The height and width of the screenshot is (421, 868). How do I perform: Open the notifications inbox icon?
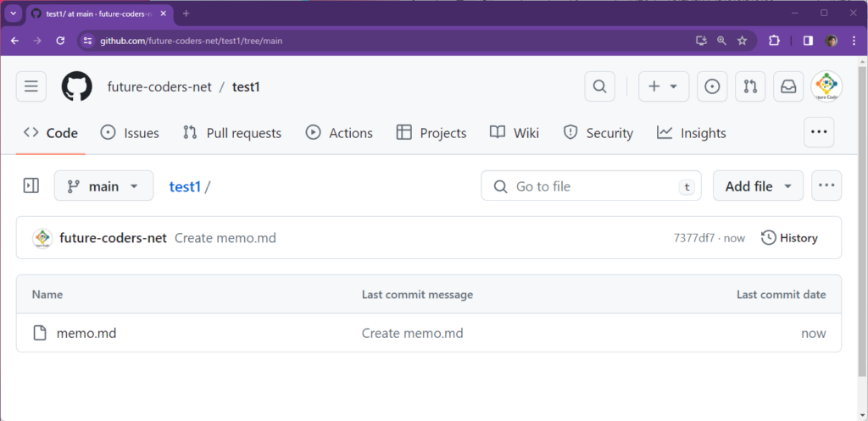coord(788,86)
